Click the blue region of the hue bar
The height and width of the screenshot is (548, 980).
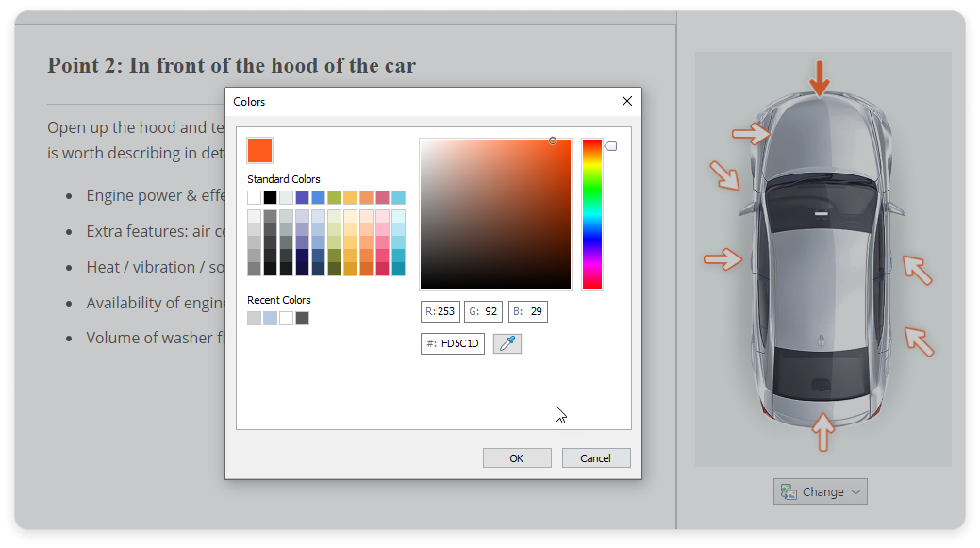pos(591,236)
